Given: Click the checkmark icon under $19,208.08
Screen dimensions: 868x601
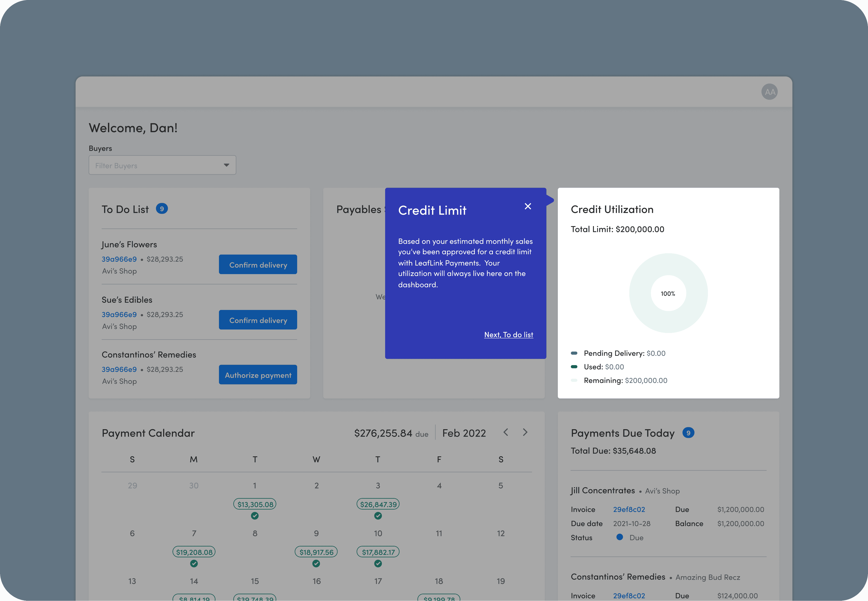Looking at the screenshot, I should click(194, 564).
